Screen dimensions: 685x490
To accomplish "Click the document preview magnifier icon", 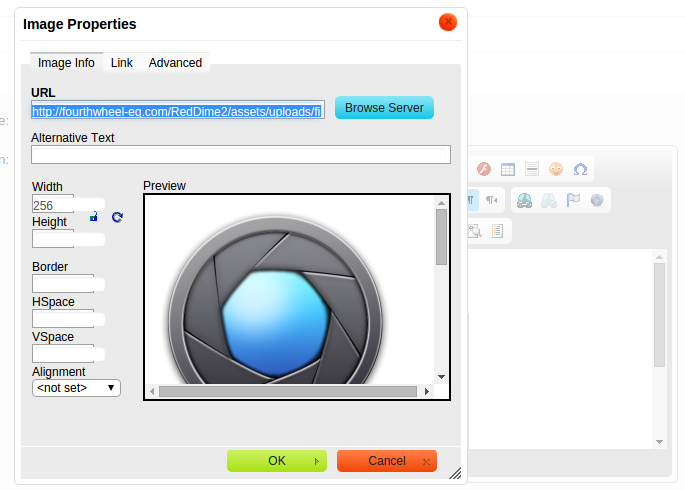I will click(x=475, y=231).
